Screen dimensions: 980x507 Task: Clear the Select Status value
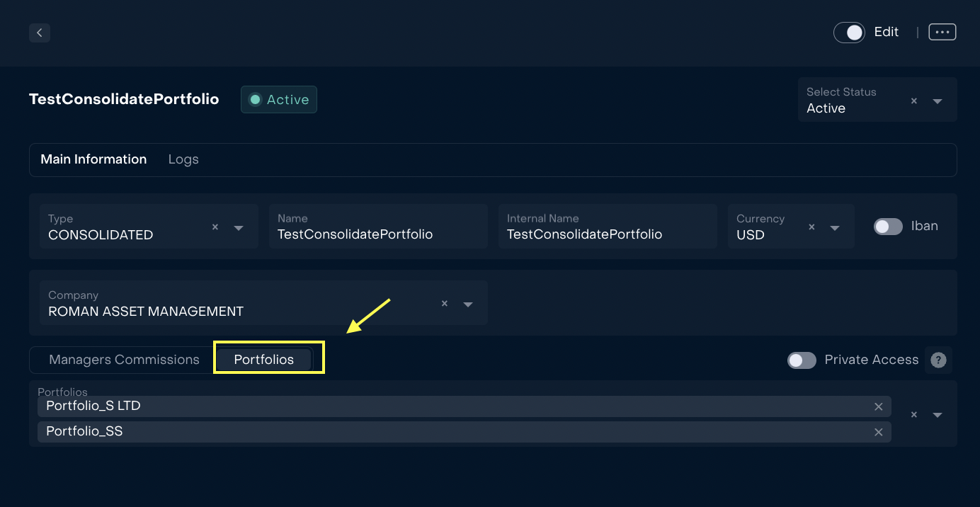(913, 101)
